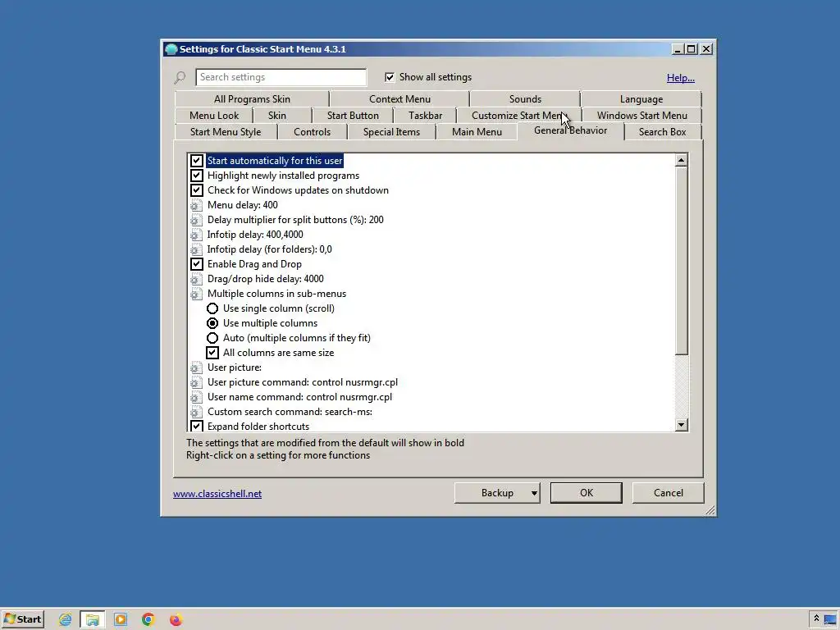Disable Check for Windows updates on shutdown
Image resolution: width=840 pixels, height=630 pixels.
tap(197, 190)
